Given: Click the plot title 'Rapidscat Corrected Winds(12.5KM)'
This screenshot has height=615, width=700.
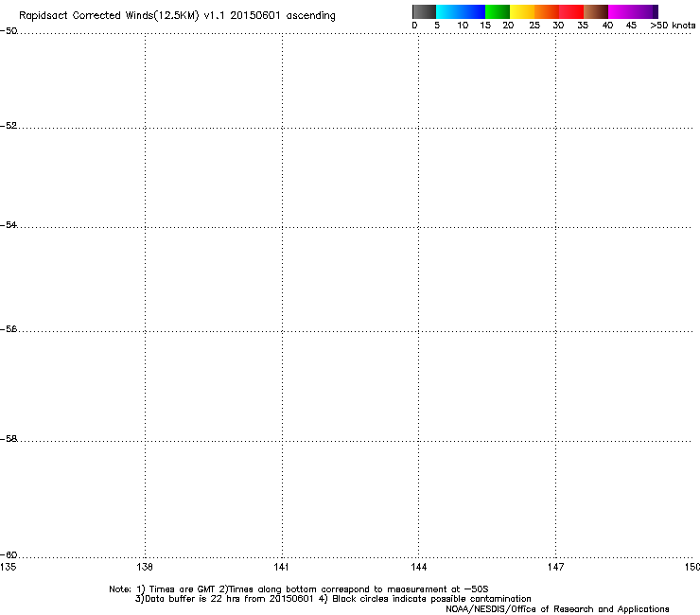Looking at the screenshot, I should pyautogui.click(x=109, y=15).
